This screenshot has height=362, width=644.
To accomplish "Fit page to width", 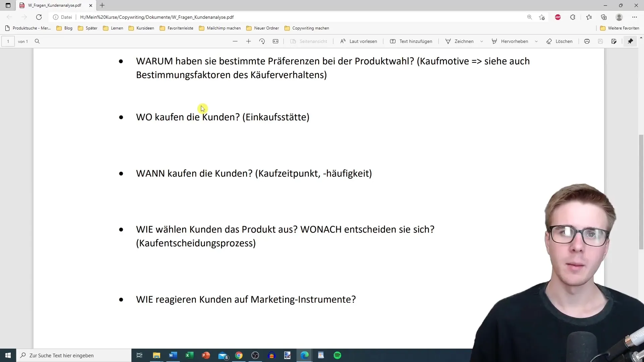I will (275, 41).
